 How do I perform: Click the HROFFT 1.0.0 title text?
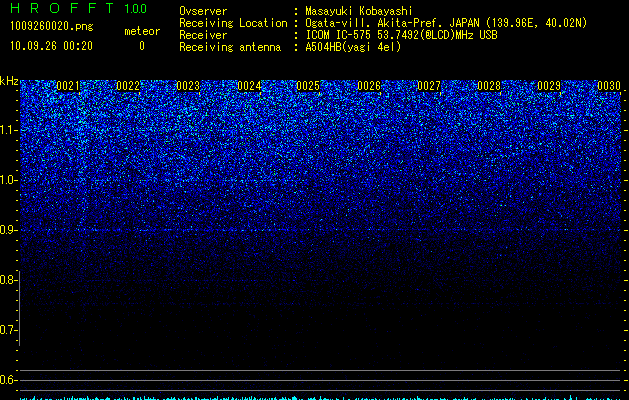coord(79,8)
